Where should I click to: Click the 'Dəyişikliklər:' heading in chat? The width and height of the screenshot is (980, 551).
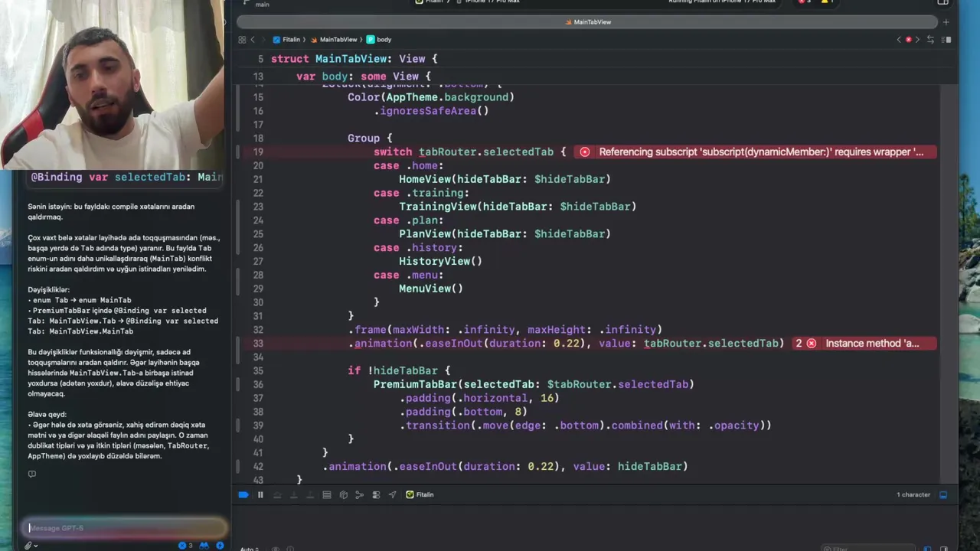(x=48, y=290)
